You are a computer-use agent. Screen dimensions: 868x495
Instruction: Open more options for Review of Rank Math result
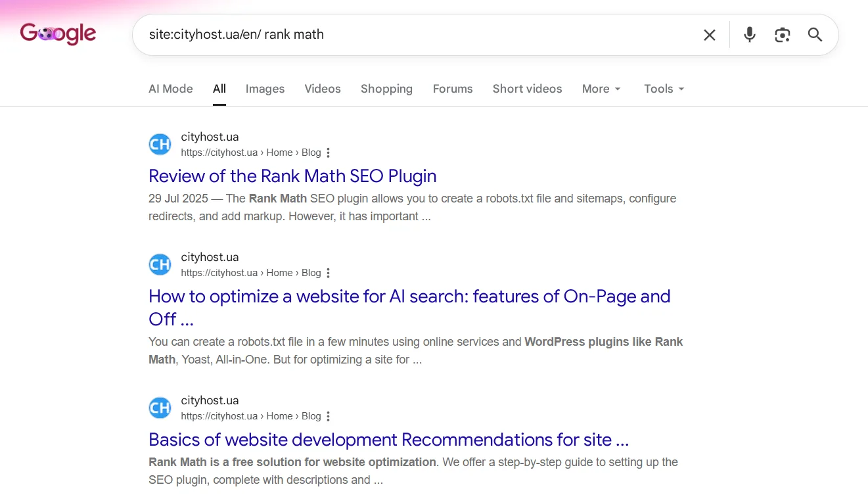coord(329,153)
